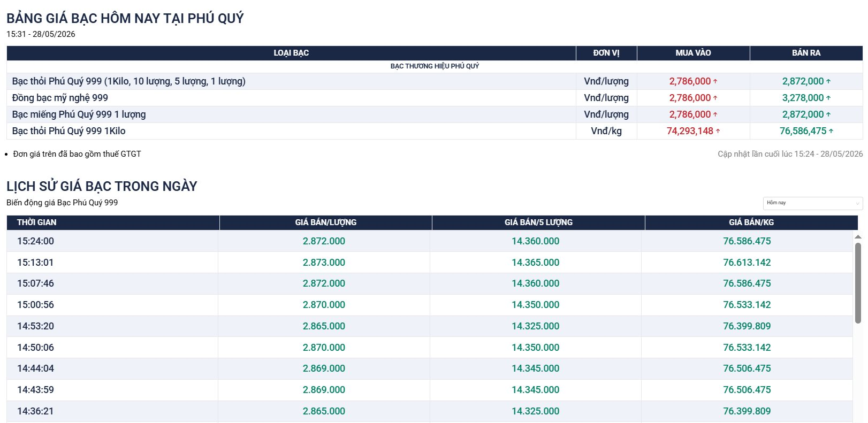Click 76.533.142 in the 14:50:06 row

point(747,348)
